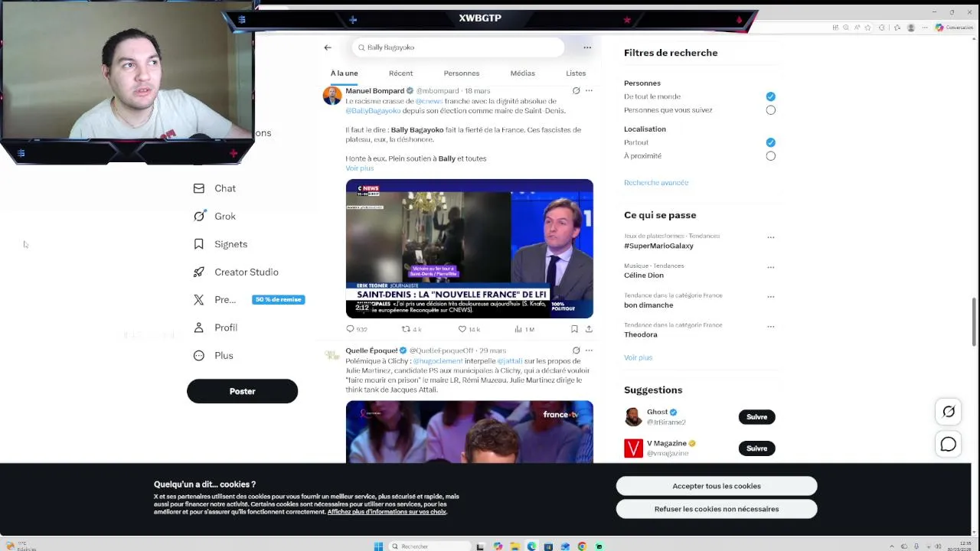Open the Windows Start button

378,546
